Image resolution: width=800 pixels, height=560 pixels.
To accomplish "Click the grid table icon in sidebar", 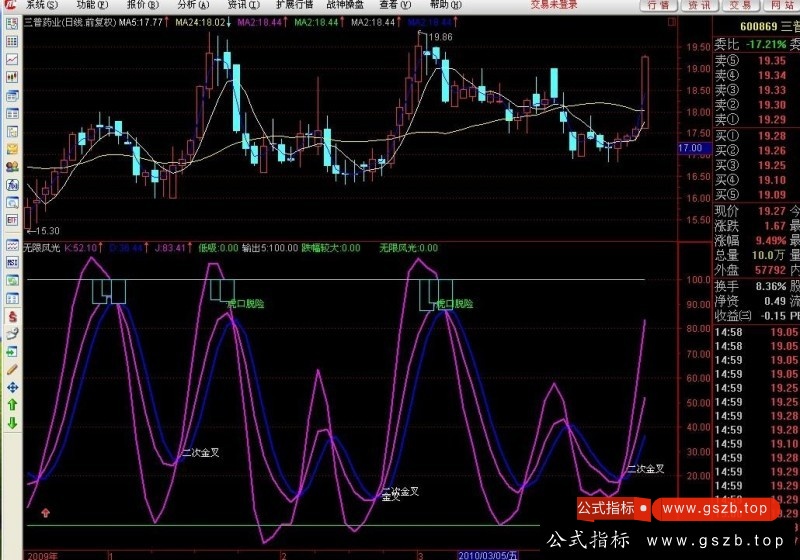I will (x=12, y=42).
